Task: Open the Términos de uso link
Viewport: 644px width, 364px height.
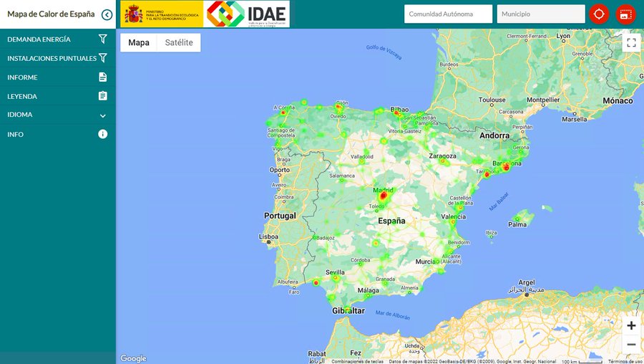Action: pos(625,362)
